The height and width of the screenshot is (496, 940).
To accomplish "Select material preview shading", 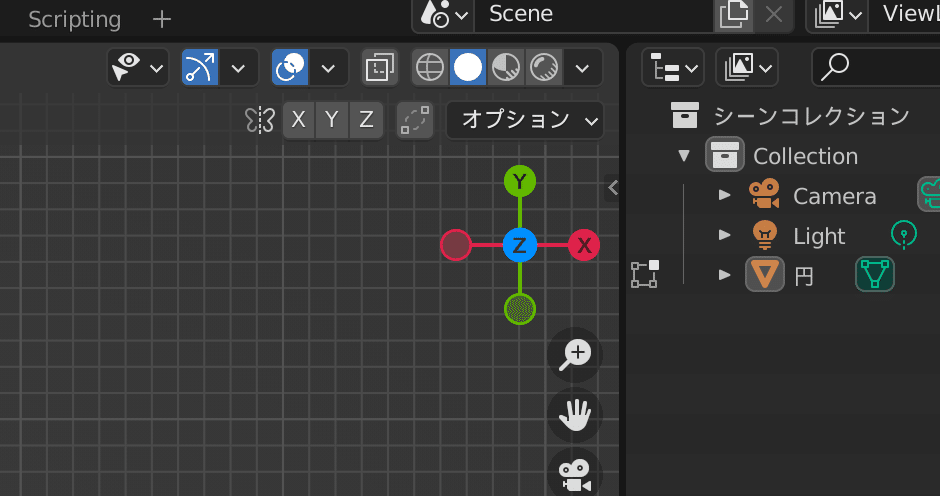I will pos(506,67).
